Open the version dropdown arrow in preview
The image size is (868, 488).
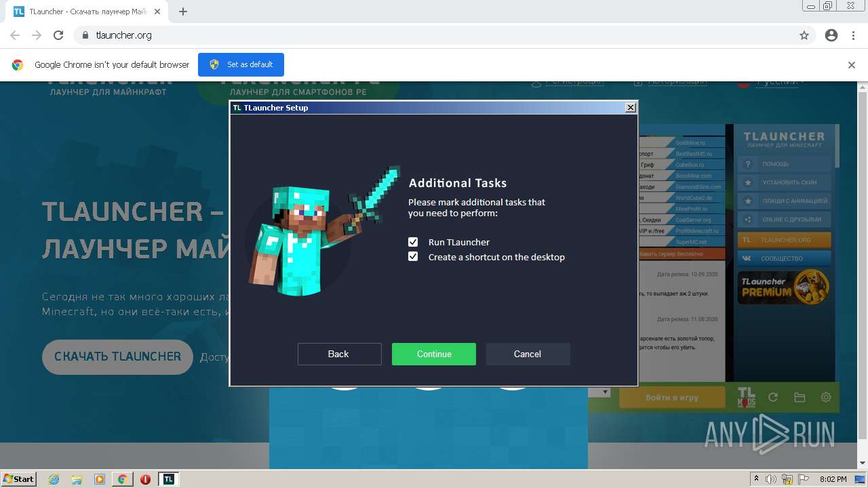tap(606, 392)
